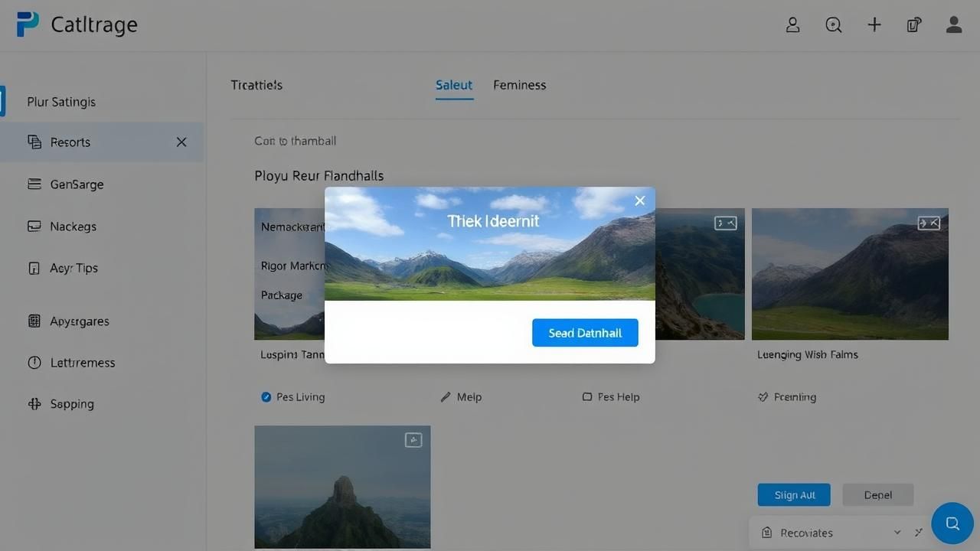Switch to the Feminess tab
The image size is (980, 551).
pyautogui.click(x=519, y=85)
